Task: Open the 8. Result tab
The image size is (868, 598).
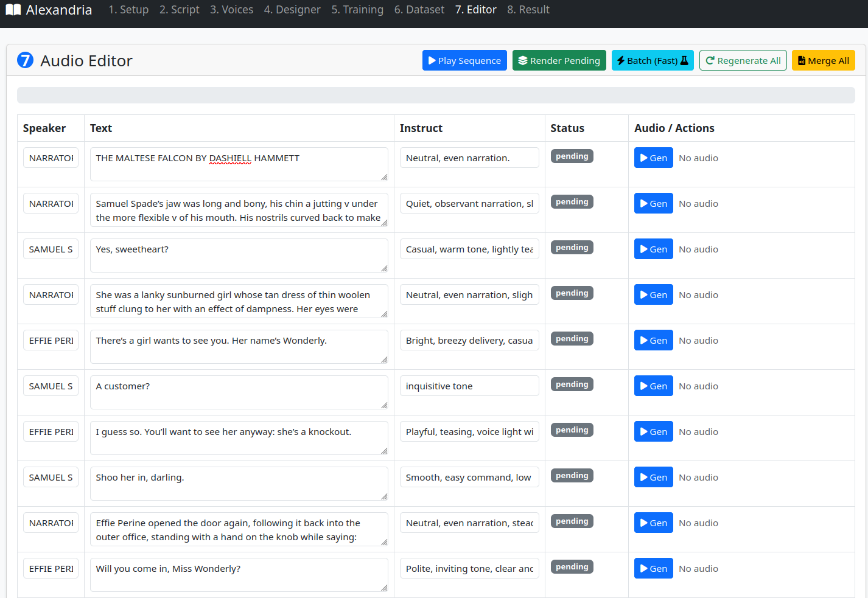Action: [x=528, y=10]
